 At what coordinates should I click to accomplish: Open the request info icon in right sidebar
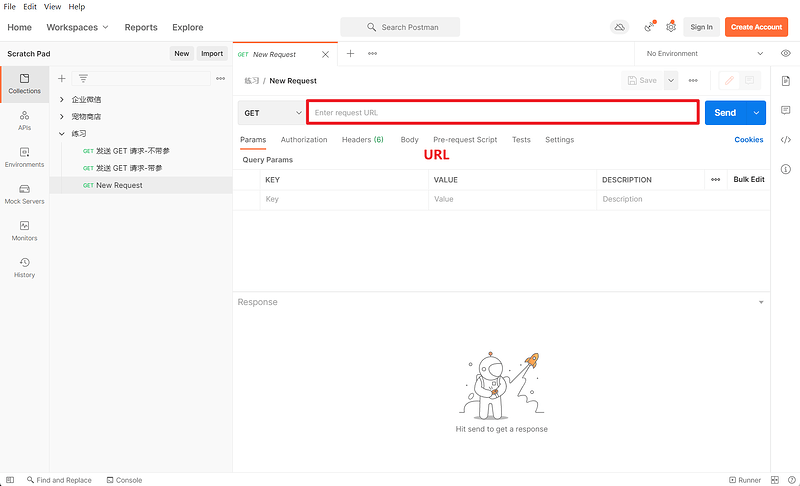coord(786,169)
